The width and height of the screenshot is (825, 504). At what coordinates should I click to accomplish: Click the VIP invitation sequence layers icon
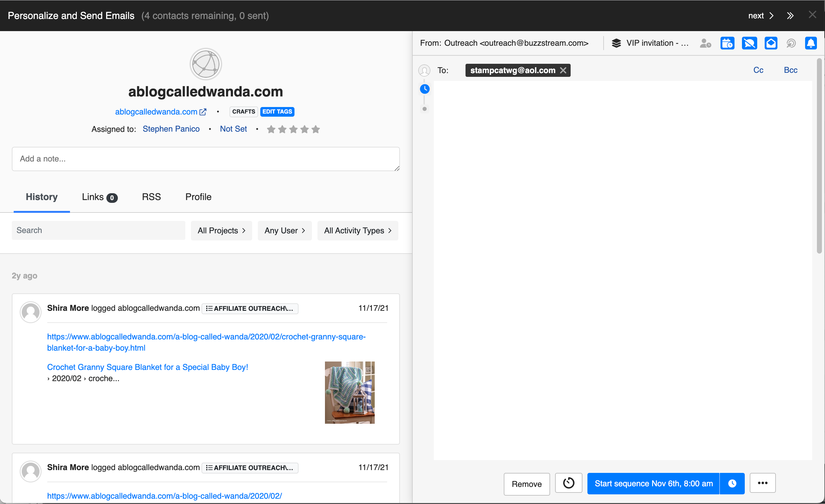(x=616, y=43)
